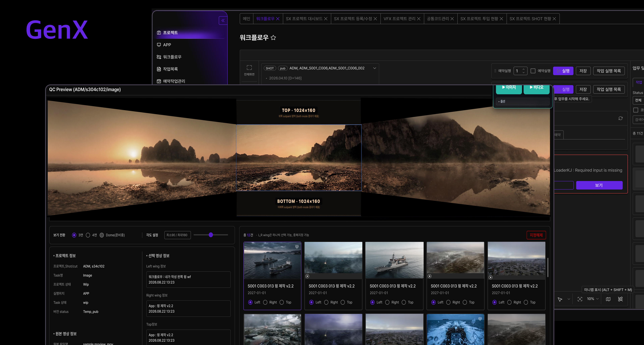Close the SX 프로젝트 SHOT 현황 tab X
The height and width of the screenshot is (345, 644).
coord(554,19)
